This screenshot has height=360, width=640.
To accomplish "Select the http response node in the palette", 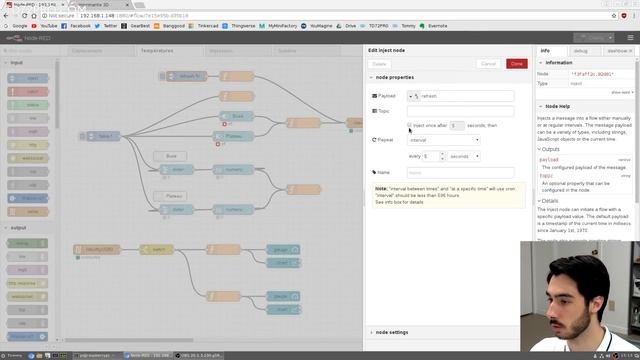I will point(27,283).
